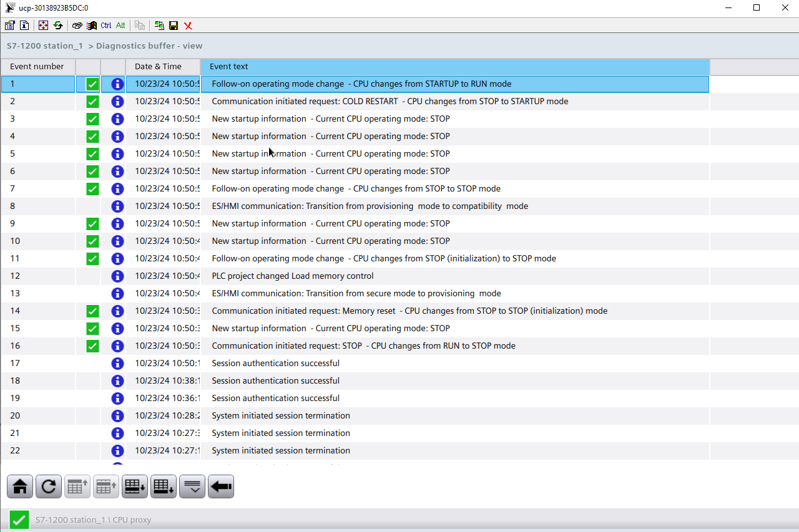Image resolution: width=799 pixels, height=532 pixels.
Task: Go back using the left arrow button
Action: (x=221, y=486)
